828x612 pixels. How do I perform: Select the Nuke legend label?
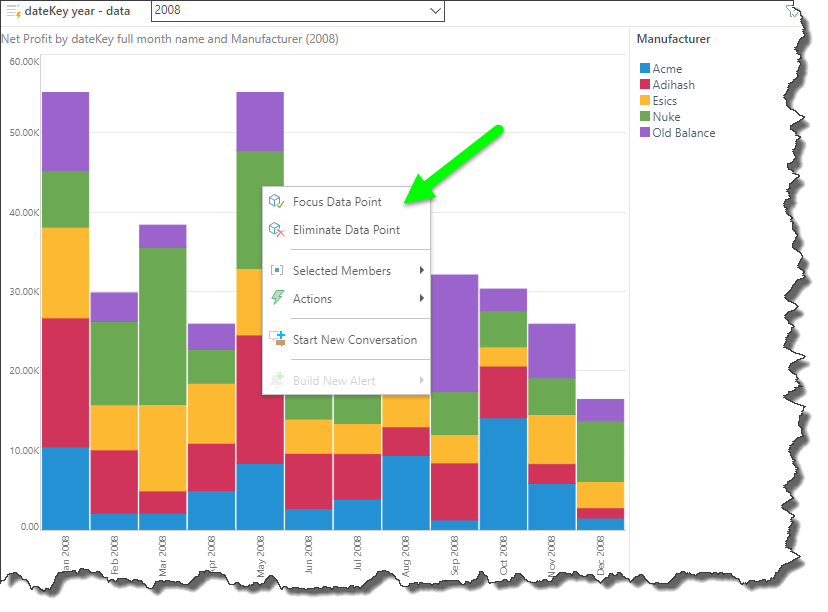(666, 117)
